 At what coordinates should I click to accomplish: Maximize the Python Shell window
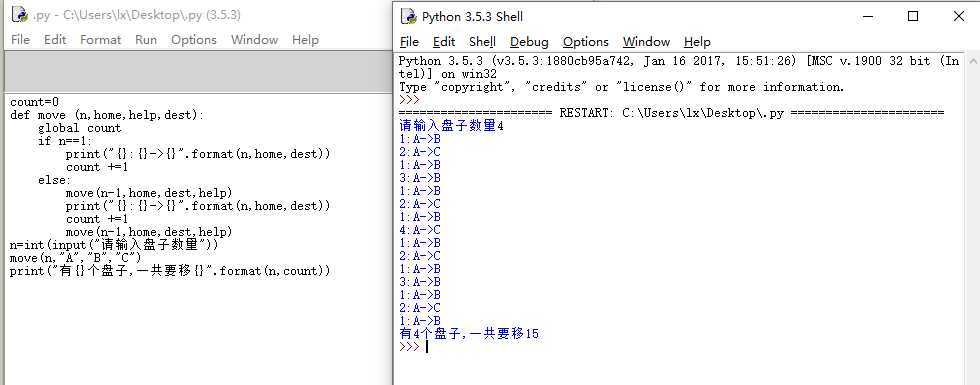(x=913, y=16)
